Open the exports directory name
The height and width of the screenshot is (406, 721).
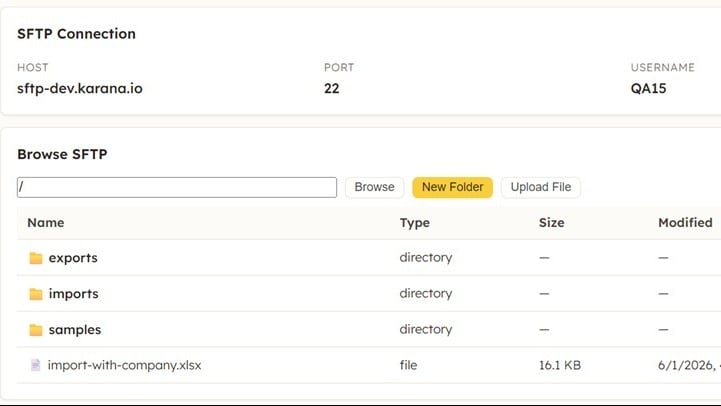coord(73,258)
